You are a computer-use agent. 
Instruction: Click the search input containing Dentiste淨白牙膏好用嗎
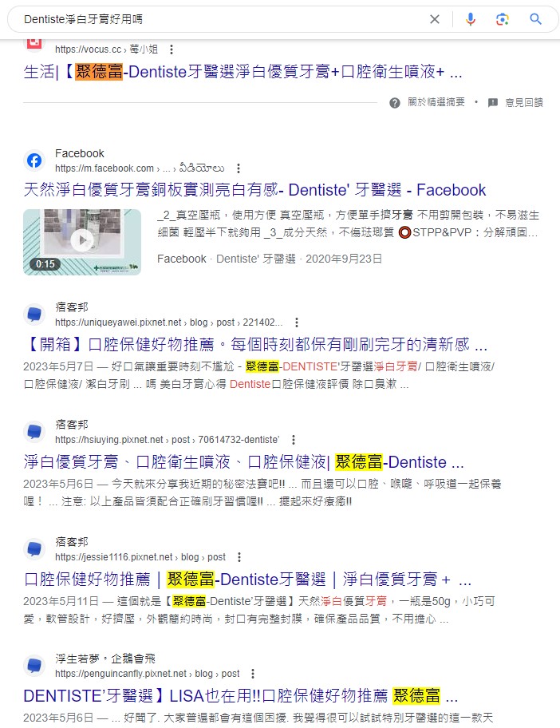pos(223,19)
